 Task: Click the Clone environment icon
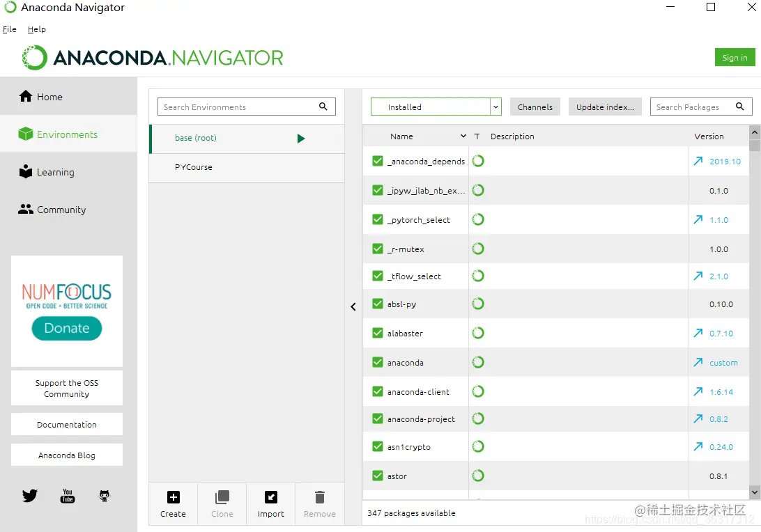222,497
